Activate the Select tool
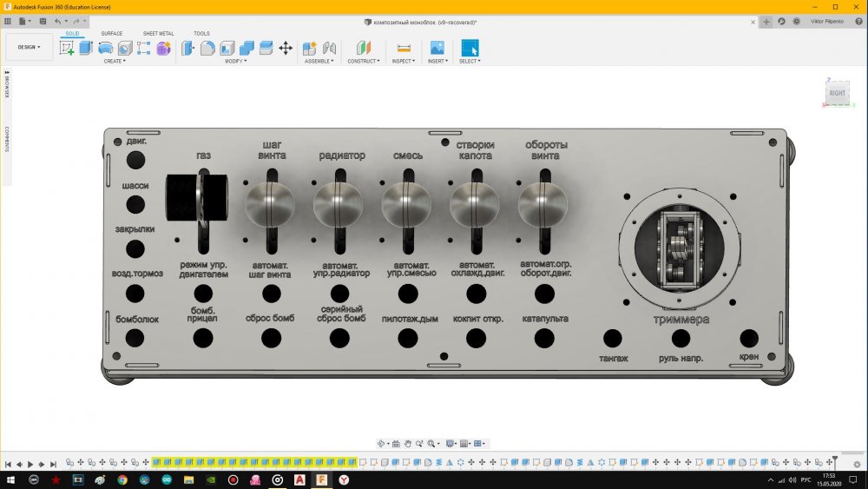This screenshot has height=489, width=868. tap(470, 48)
